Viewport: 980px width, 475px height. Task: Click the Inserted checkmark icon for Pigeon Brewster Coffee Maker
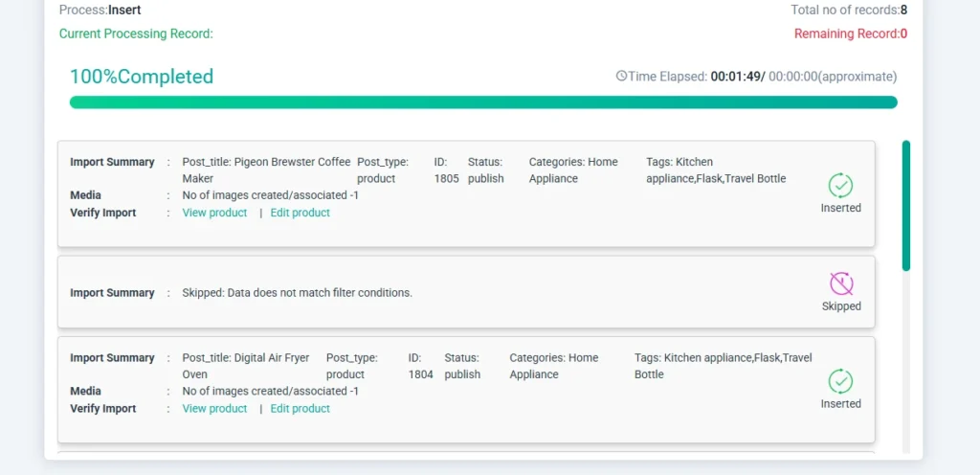pyautogui.click(x=840, y=185)
